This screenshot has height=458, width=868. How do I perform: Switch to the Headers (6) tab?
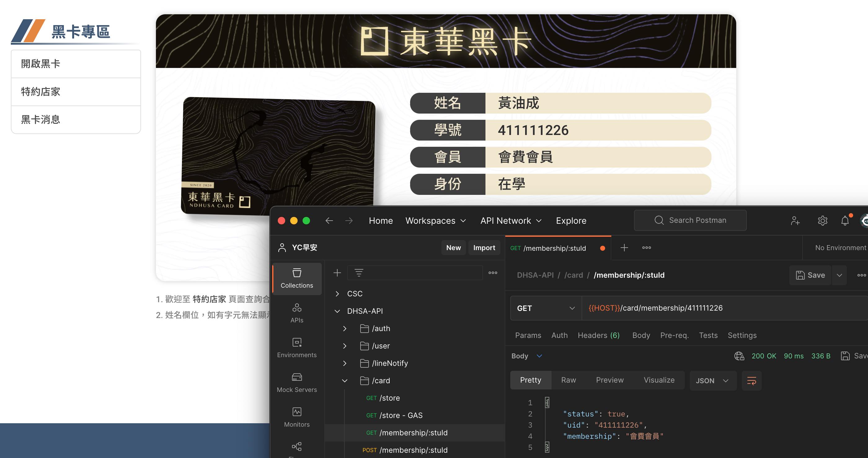(x=598, y=335)
